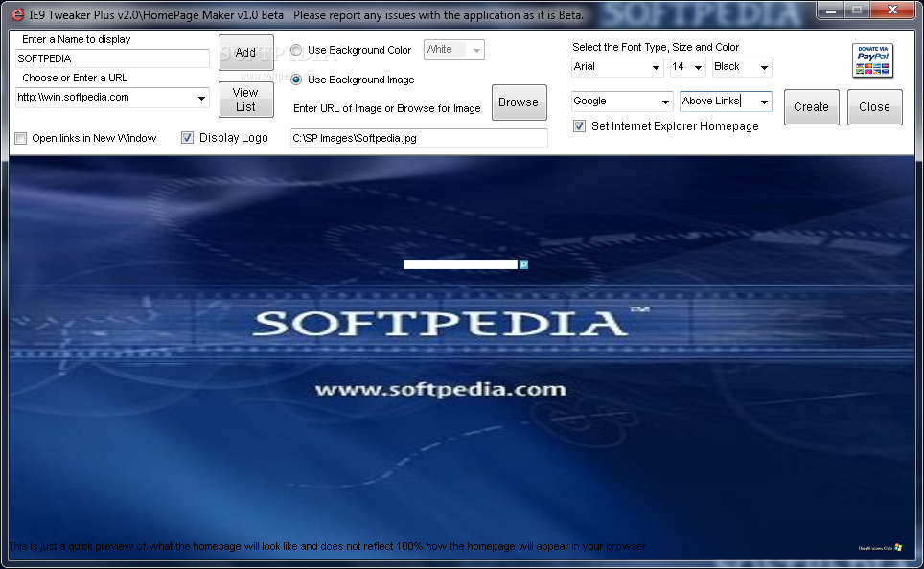This screenshot has width=924, height=569.
Task: Uncheck Set Internet Explorer Homepage
Action: tap(579, 126)
